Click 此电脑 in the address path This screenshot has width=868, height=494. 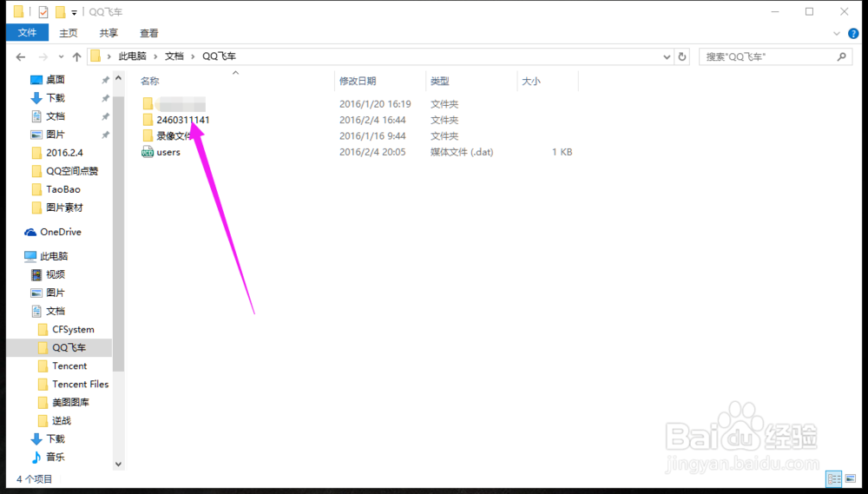[x=132, y=56]
